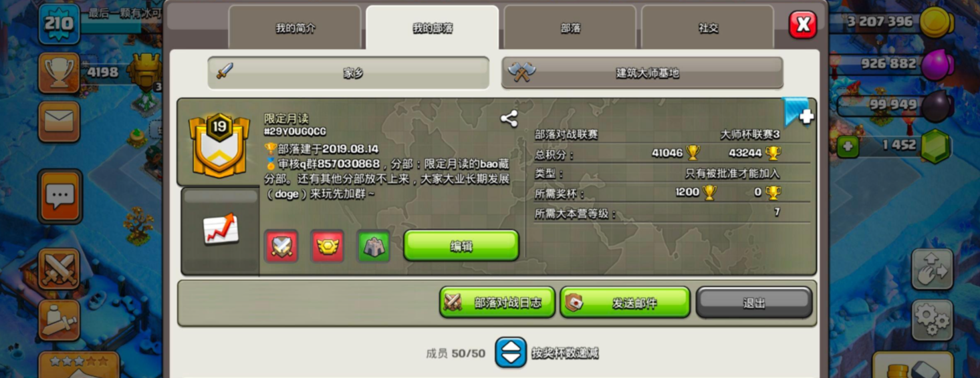This screenshot has height=378, width=980.
Task: Tap the crossed swords clan label badge
Action: coord(281,246)
